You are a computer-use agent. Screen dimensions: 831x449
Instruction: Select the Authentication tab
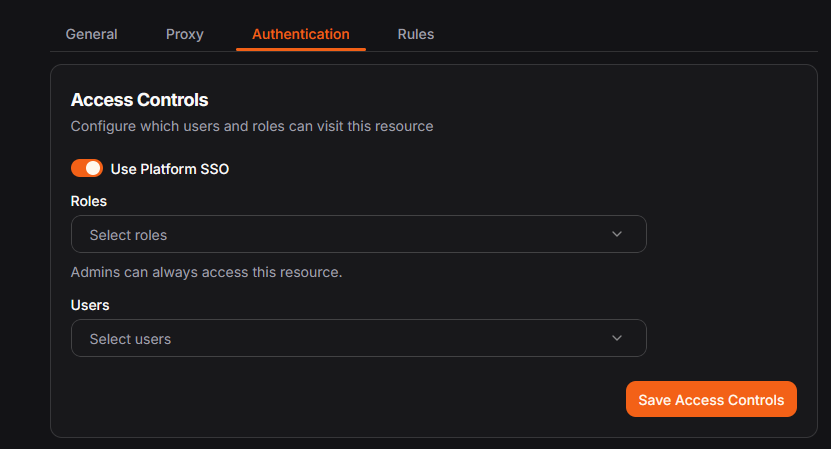pos(300,34)
